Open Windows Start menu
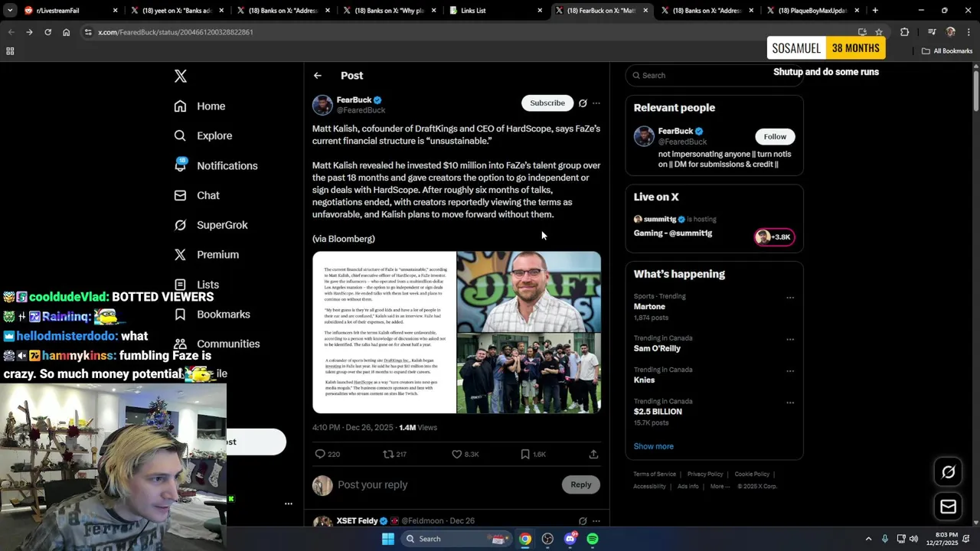The image size is (980, 551). coord(388,539)
